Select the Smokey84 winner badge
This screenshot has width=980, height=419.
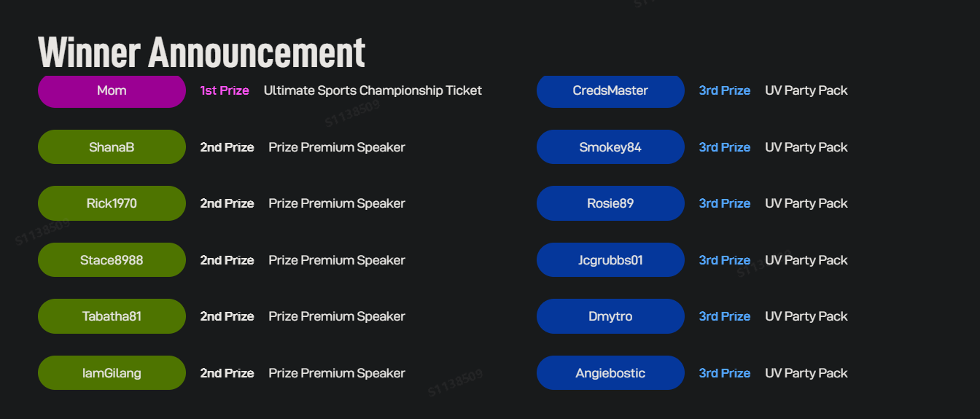610,147
